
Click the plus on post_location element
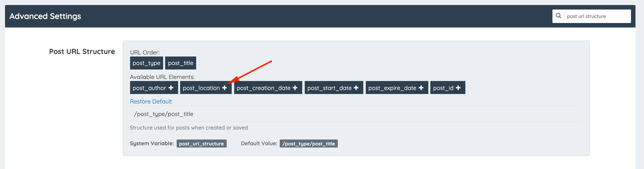[x=225, y=88]
